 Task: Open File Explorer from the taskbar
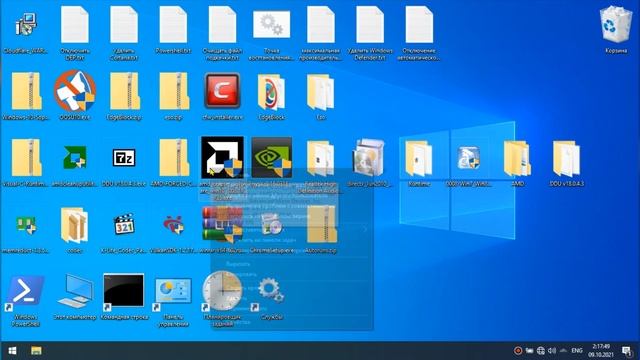click(36, 351)
